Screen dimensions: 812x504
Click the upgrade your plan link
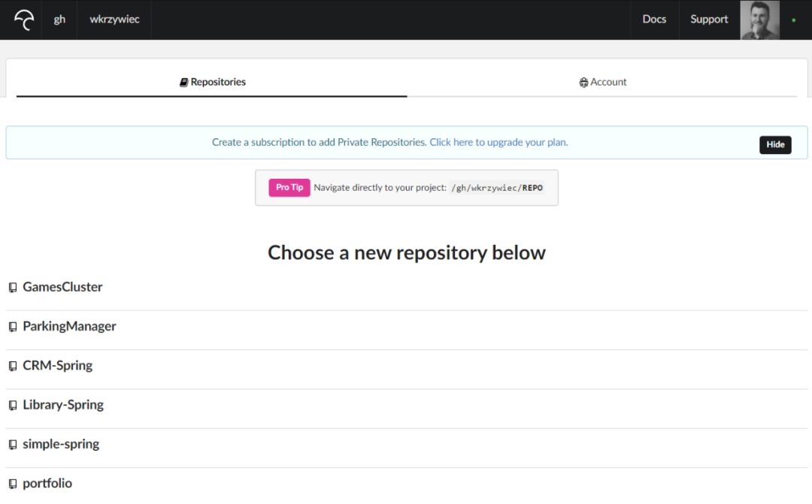pyautogui.click(x=498, y=142)
